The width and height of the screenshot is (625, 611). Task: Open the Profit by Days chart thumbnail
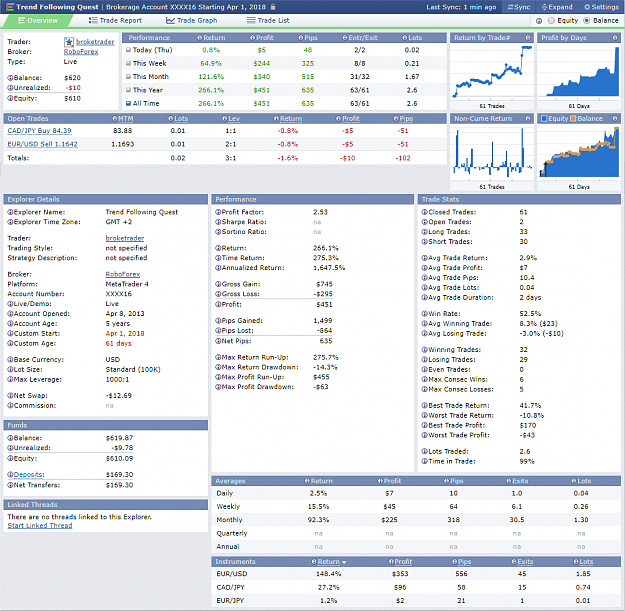click(x=579, y=72)
